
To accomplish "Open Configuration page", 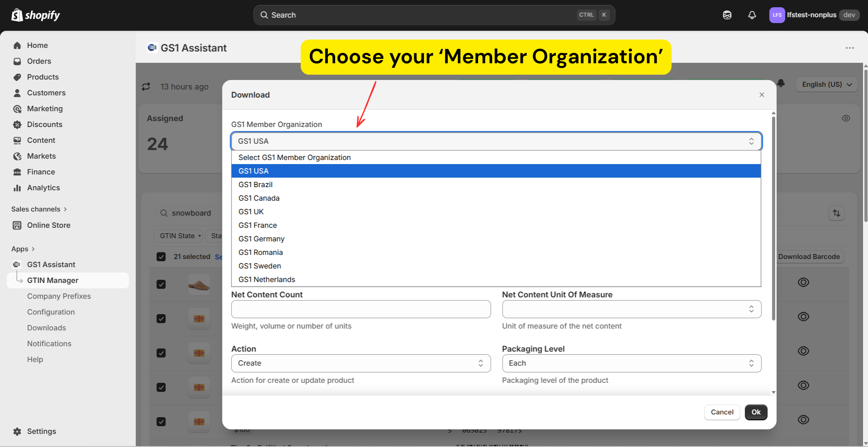I will 51,312.
